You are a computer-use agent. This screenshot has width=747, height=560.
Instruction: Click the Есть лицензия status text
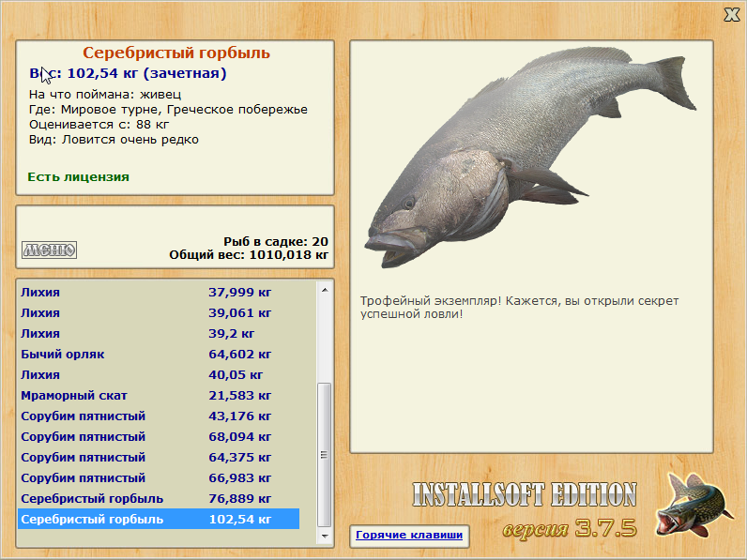click(x=78, y=176)
